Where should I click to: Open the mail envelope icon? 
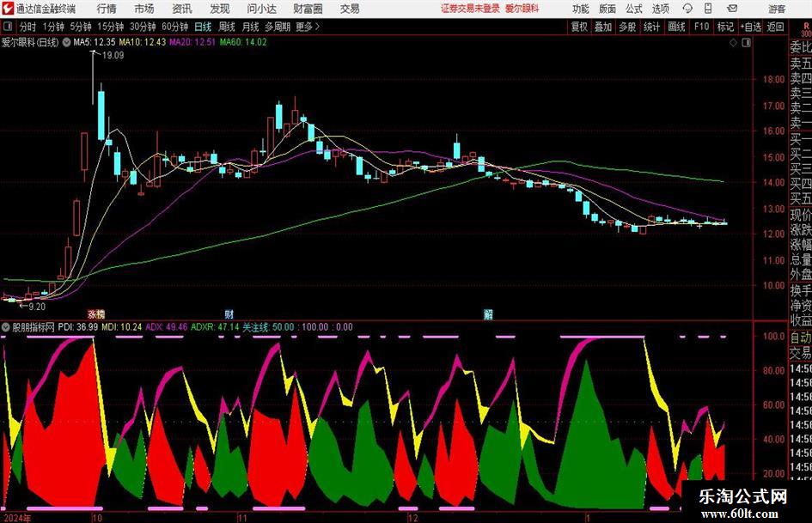click(732, 9)
